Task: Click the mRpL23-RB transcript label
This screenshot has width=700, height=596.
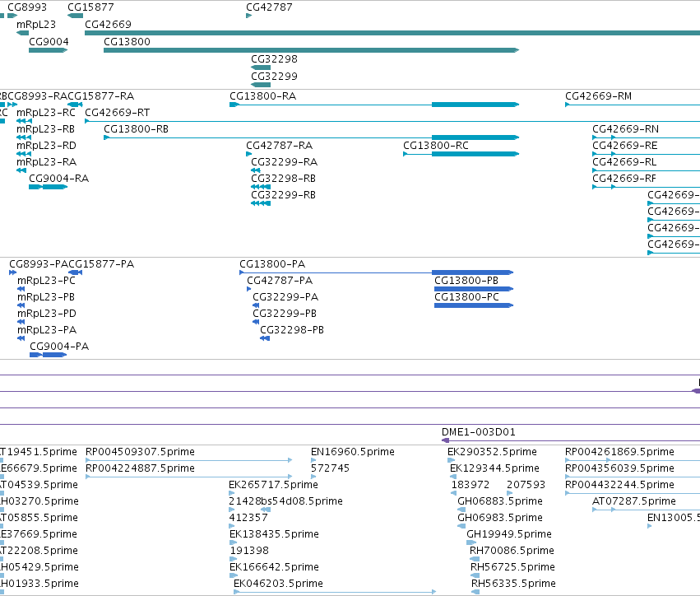Action: pos(45,129)
